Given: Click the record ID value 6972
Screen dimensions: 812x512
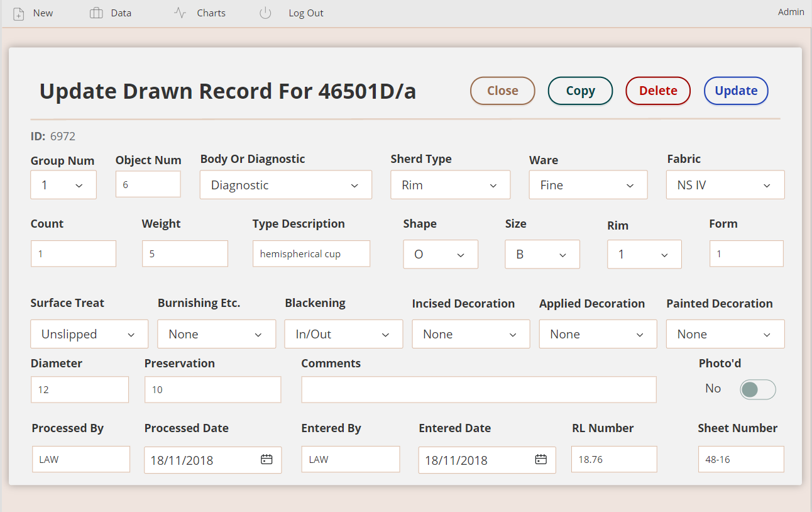Looking at the screenshot, I should 63,136.
